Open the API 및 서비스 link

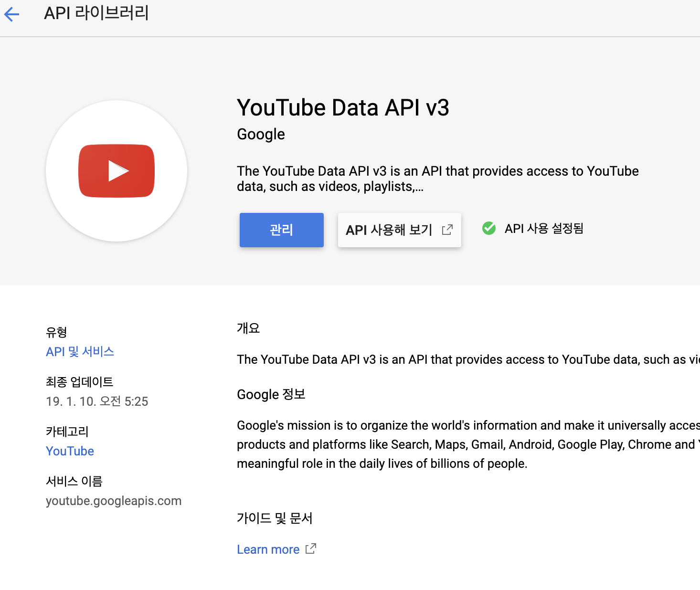(x=80, y=352)
